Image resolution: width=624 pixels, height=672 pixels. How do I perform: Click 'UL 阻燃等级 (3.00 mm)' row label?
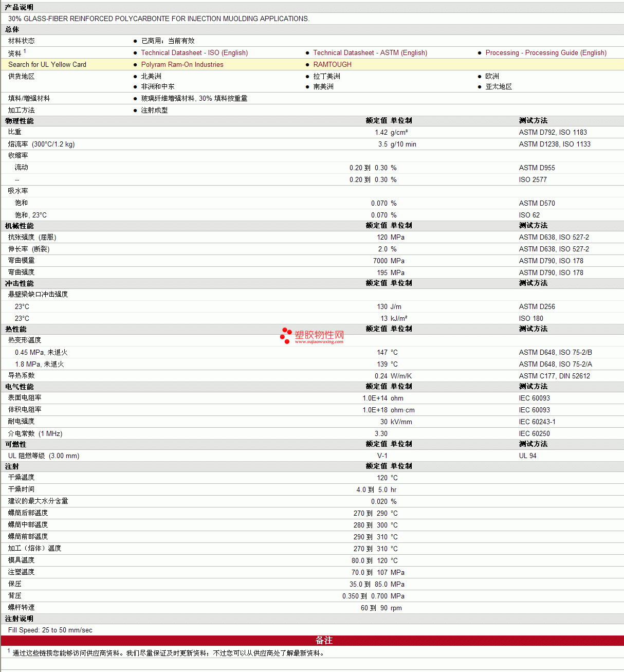pyautogui.click(x=44, y=456)
